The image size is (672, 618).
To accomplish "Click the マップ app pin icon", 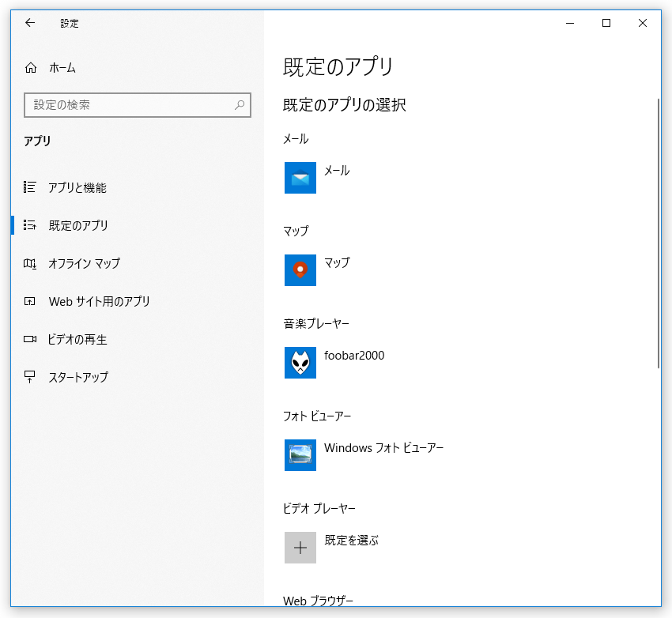I will (300, 270).
